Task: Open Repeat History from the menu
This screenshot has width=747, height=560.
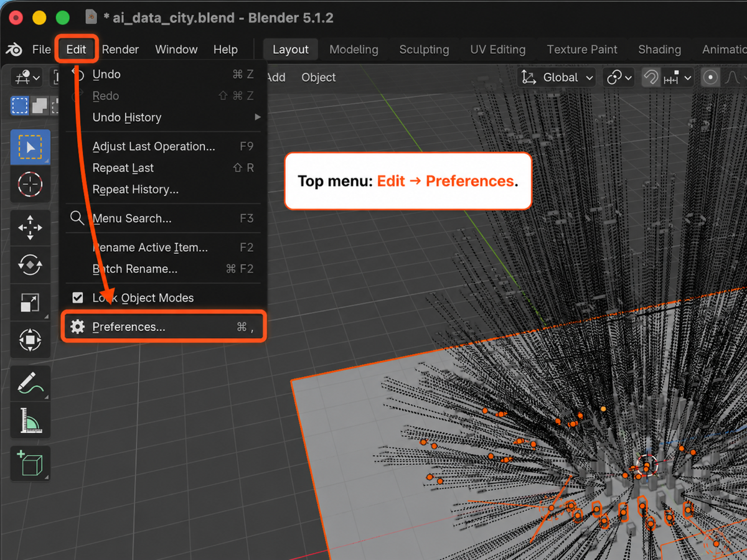Action: 163,190
